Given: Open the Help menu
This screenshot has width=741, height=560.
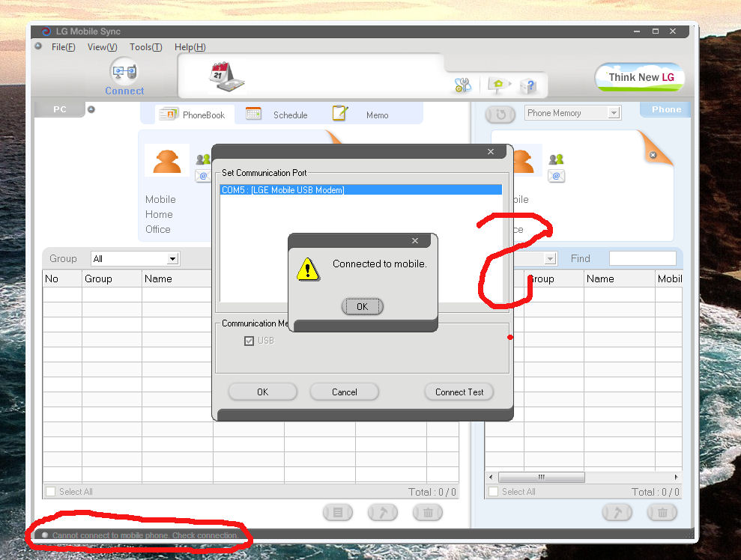Looking at the screenshot, I should click(x=190, y=46).
